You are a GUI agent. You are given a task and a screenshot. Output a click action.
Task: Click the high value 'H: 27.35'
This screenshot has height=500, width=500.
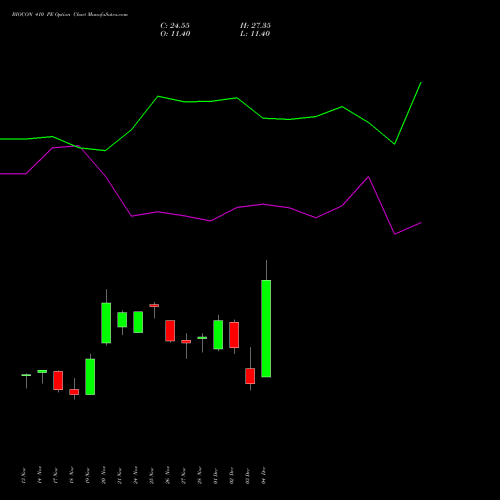[255, 26]
